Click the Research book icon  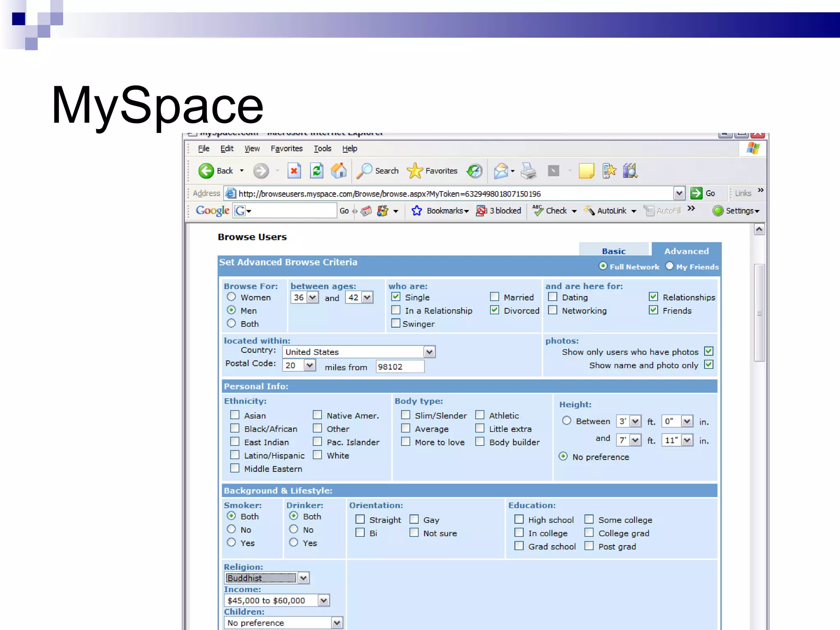coord(630,171)
